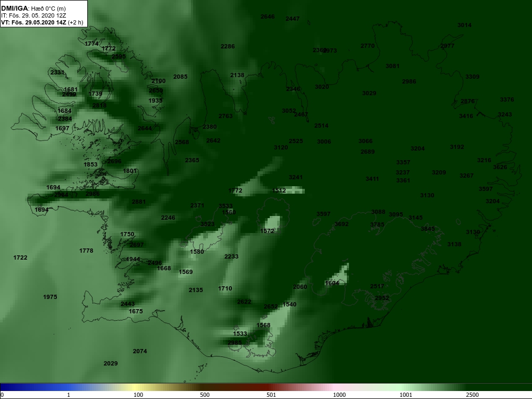
Task: Click the map value "2286"
Action: [x=227, y=46]
